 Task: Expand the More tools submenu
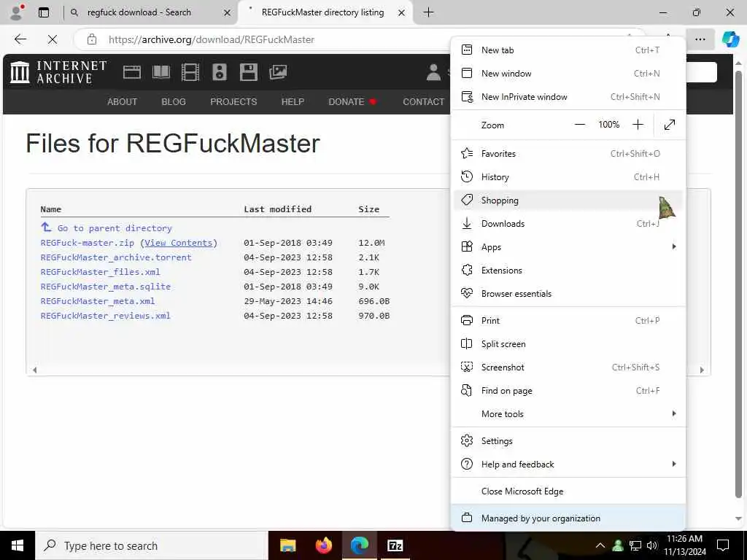[568, 414]
